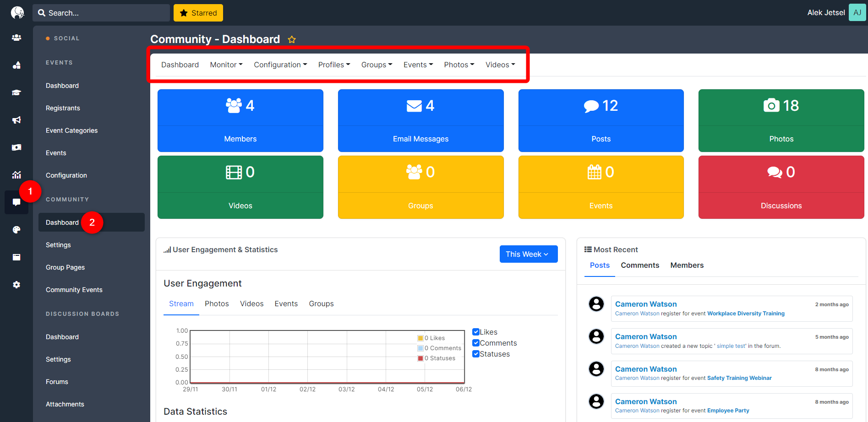Select the Photos tab under User Engagement
The image size is (868, 422).
[x=216, y=303]
